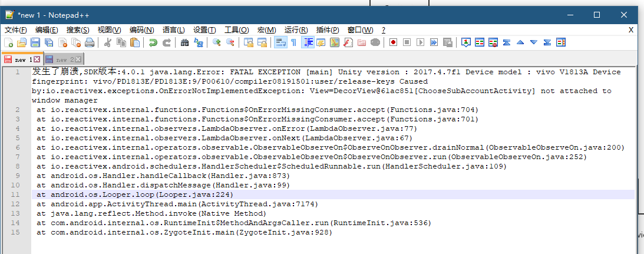This screenshot has height=254, width=644.
Task: Open the Replace dialog icon
Action: pos(199,42)
